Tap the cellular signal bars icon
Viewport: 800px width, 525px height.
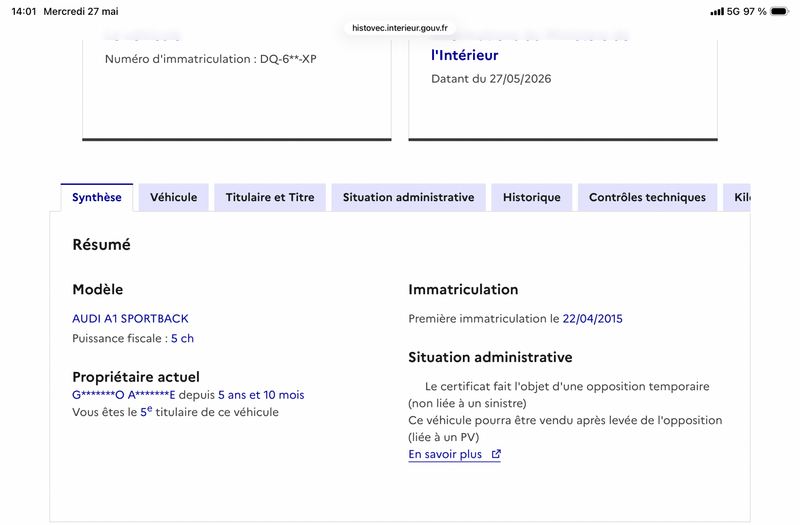(717, 11)
